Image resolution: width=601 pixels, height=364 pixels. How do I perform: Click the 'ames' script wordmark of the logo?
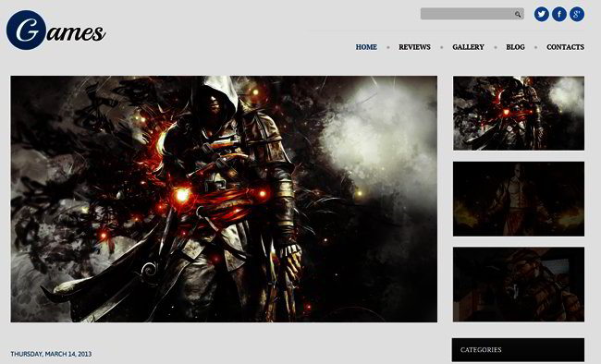click(76, 33)
